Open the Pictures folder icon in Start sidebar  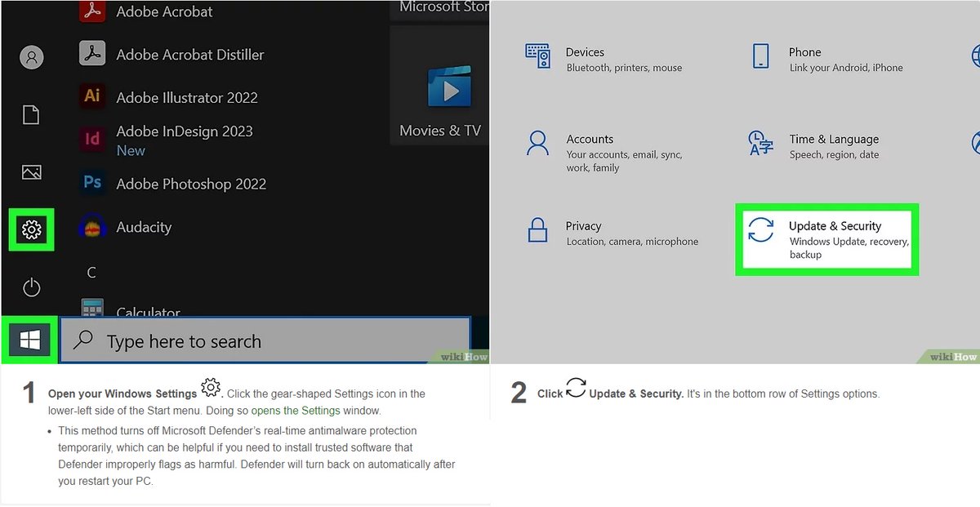click(31, 171)
